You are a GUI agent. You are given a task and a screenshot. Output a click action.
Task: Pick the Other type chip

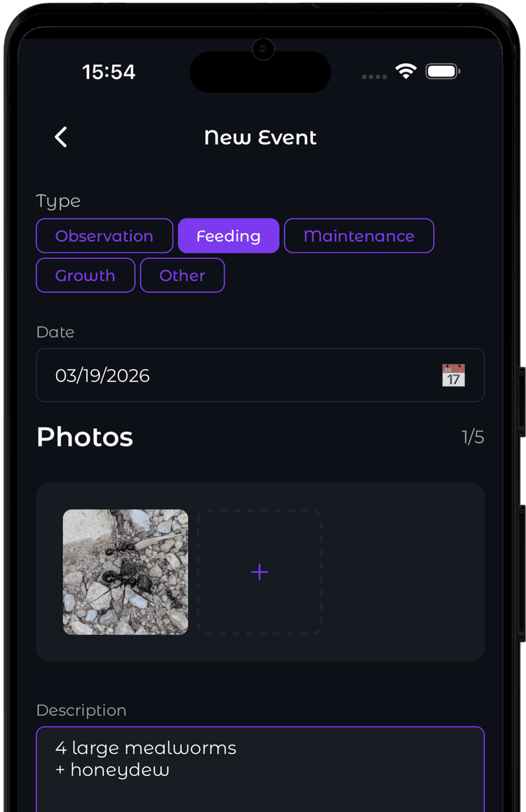click(x=182, y=276)
